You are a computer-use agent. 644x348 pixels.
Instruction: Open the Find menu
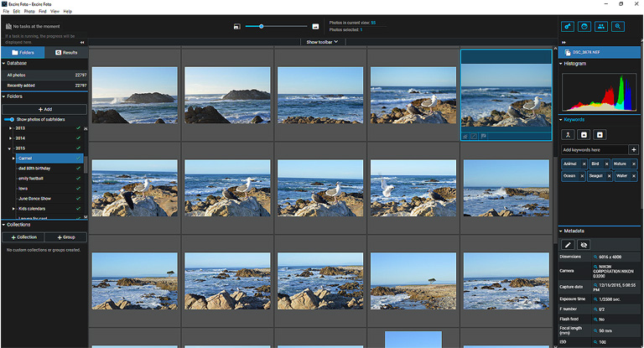pyautogui.click(x=43, y=12)
